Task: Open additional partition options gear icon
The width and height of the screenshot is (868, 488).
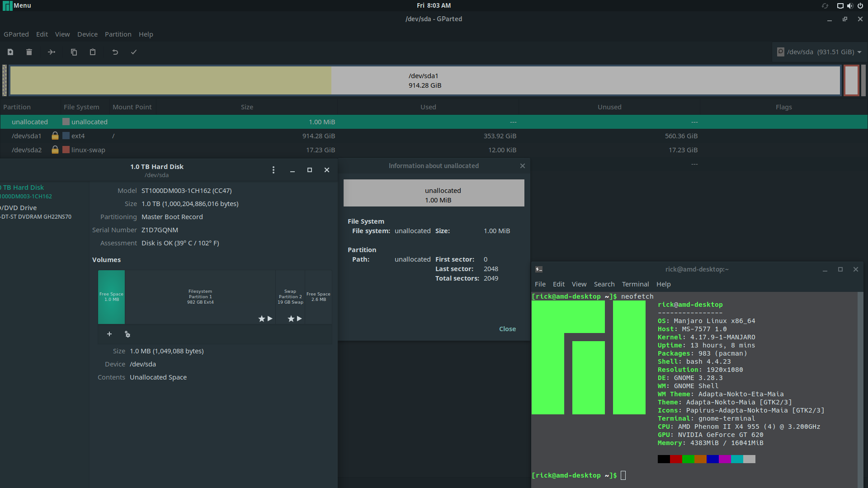Action: point(127,334)
